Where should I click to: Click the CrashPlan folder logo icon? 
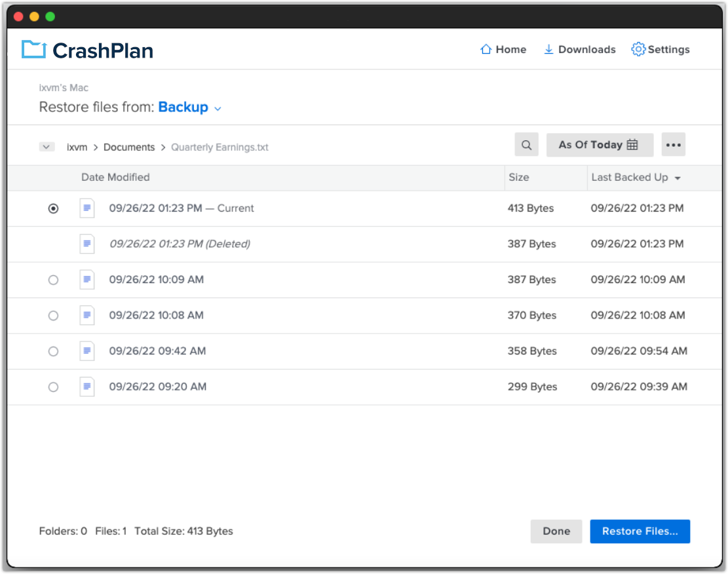click(x=34, y=49)
